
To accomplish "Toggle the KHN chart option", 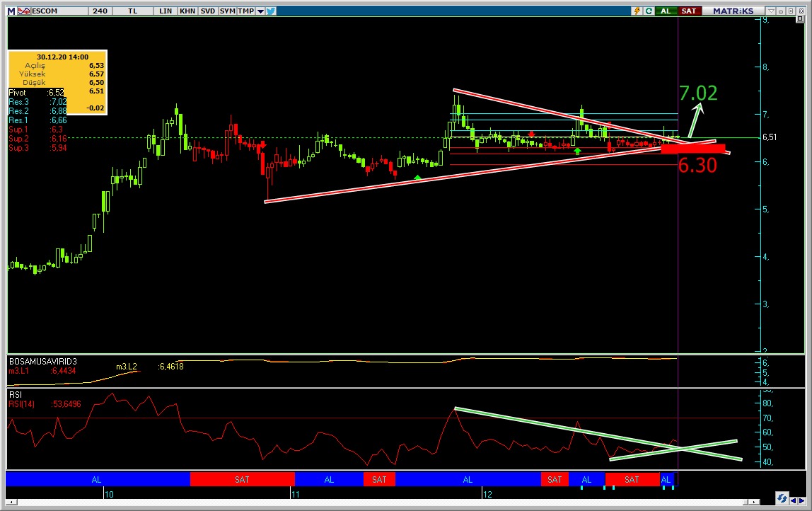I will pos(187,11).
